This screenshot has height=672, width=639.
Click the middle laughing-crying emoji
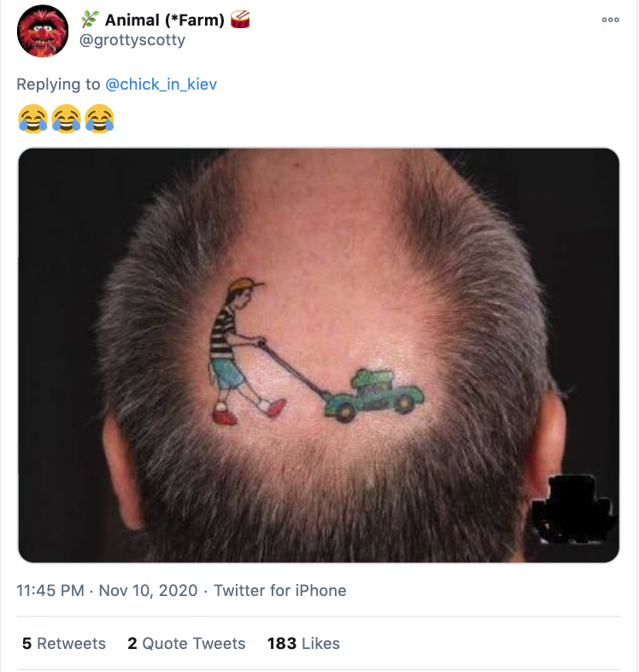66,119
